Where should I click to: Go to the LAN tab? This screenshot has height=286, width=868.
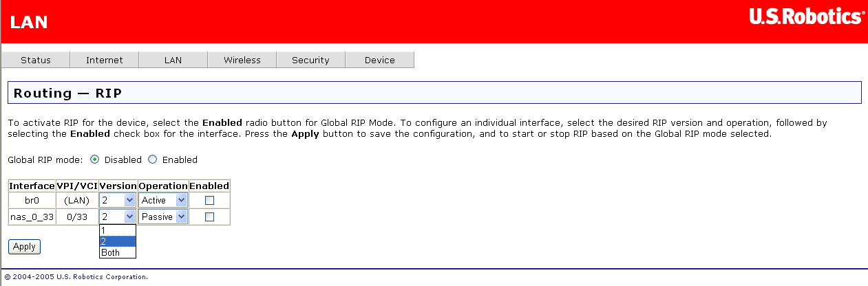173,60
